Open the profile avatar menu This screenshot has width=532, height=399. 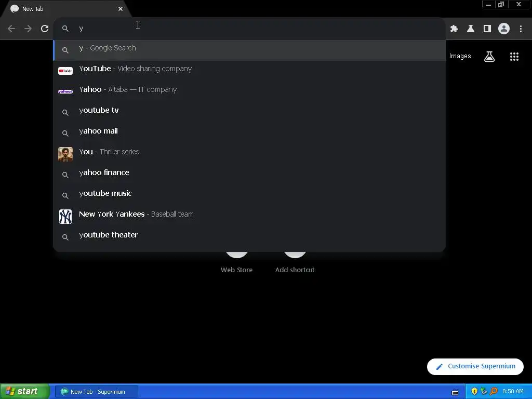point(504,29)
